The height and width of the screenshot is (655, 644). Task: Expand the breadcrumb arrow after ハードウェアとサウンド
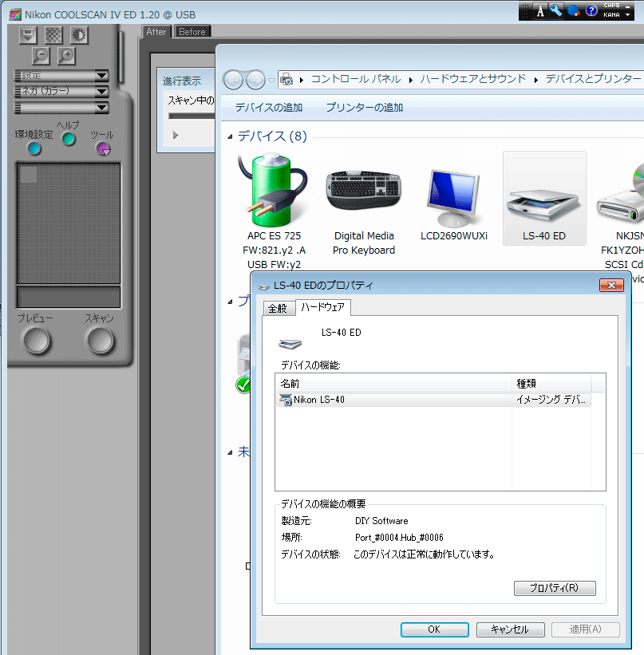coord(535,80)
